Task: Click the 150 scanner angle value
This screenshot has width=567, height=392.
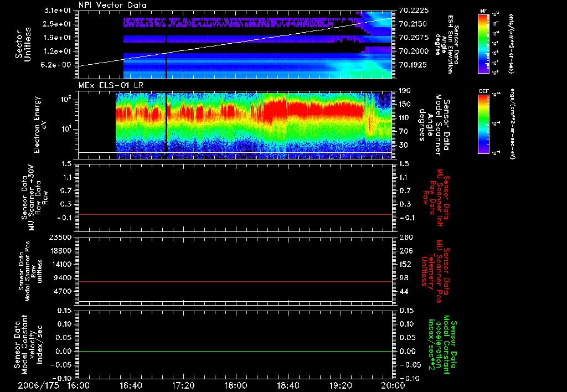Action: [x=405, y=105]
